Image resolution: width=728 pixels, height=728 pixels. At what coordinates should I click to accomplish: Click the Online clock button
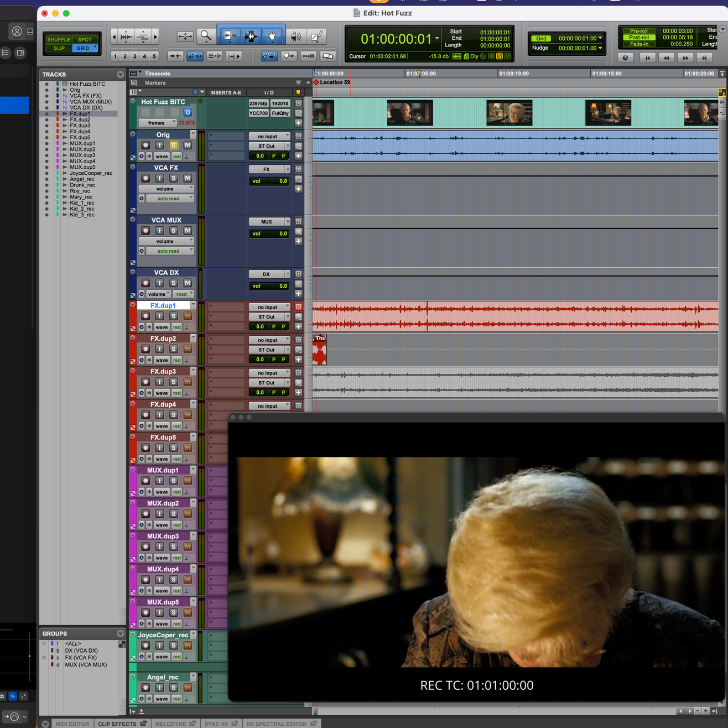(626, 58)
